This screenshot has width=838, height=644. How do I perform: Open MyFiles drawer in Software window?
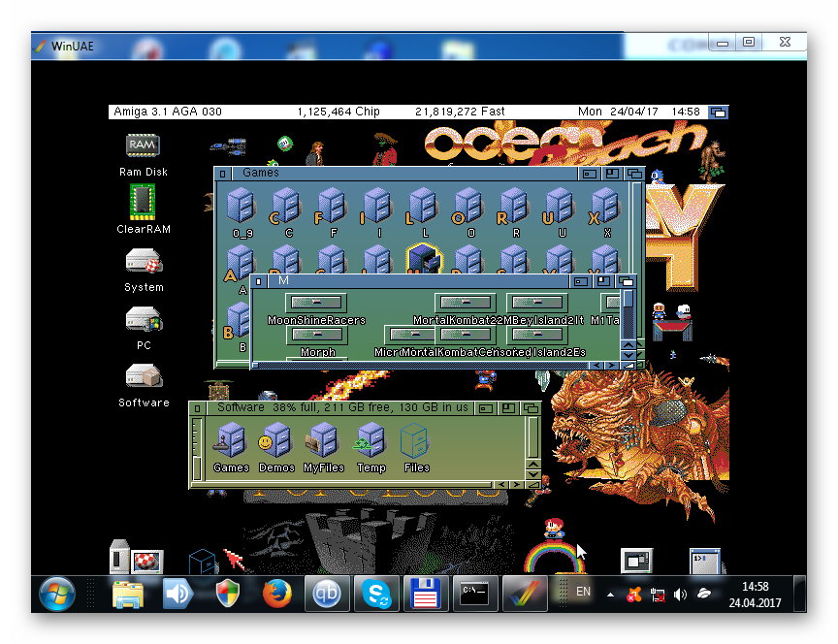[x=323, y=441]
